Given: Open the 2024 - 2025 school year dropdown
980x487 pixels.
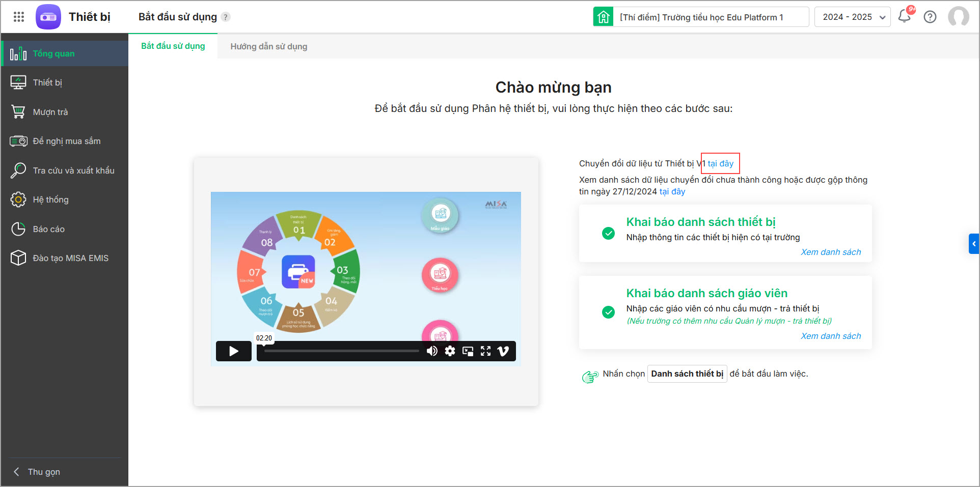Looking at the screenshot, I should point(853,17).
